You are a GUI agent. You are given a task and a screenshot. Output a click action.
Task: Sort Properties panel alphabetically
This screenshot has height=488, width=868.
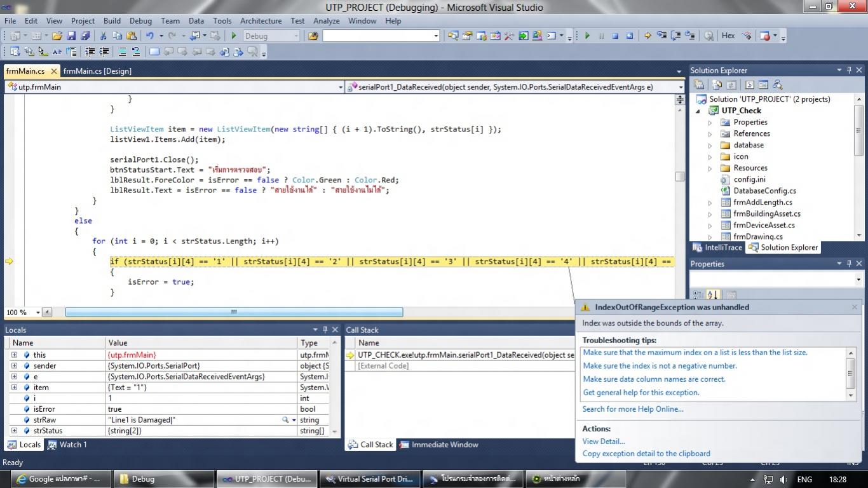pos(712,295)
